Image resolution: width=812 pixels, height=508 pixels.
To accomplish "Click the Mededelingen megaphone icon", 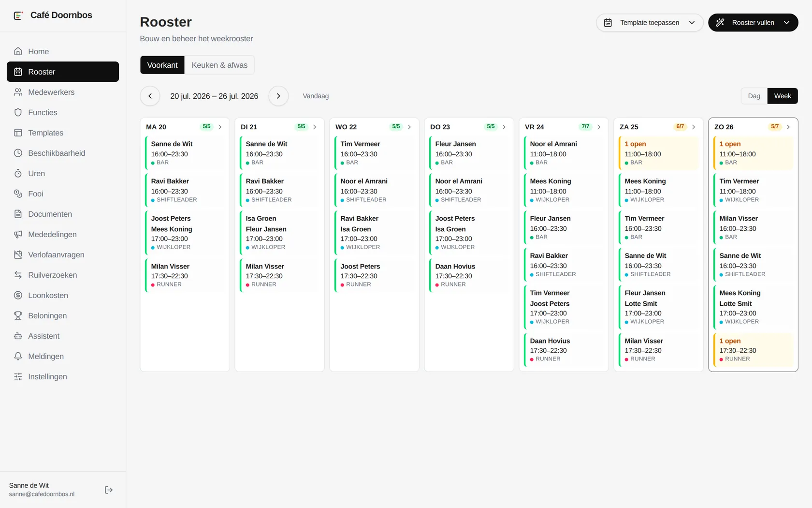I will (x=18, y=234).
